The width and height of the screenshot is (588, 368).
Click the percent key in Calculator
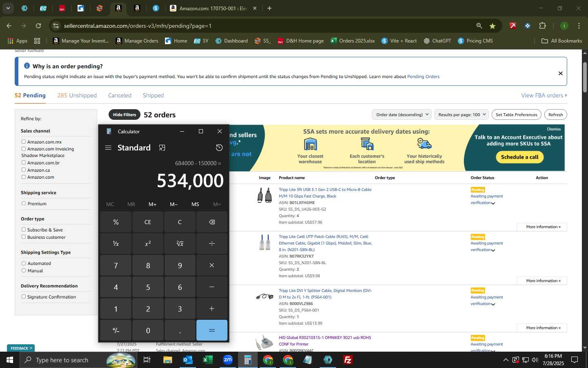point(116,222)
